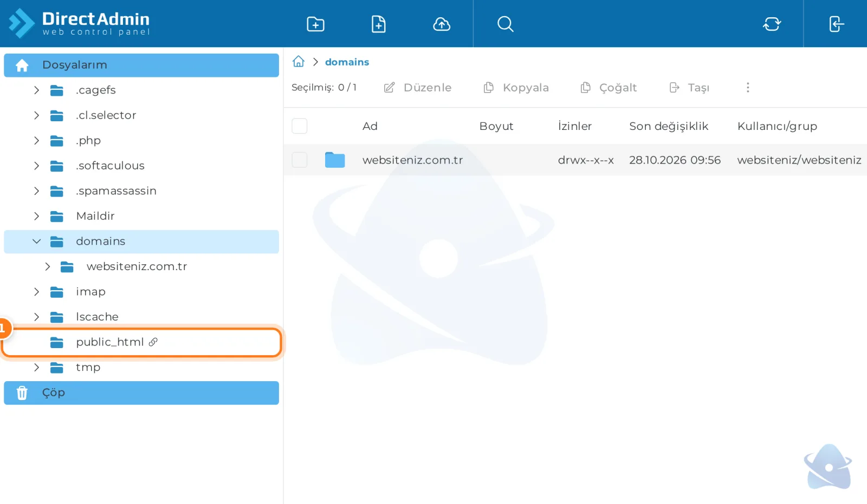The width and height of the screenshot is (867, 504).
Task: Click the new file icon in top toolbar
Action: pyautogui.click(x=378, y=24)
